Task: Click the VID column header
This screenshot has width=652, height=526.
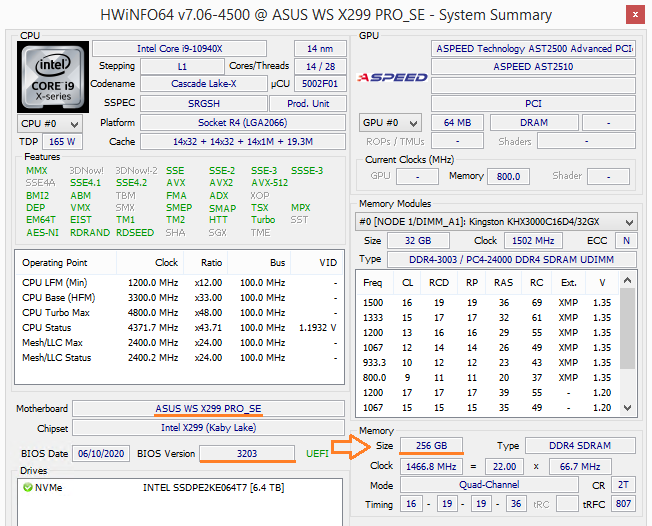Action: (x=317, y=263)
